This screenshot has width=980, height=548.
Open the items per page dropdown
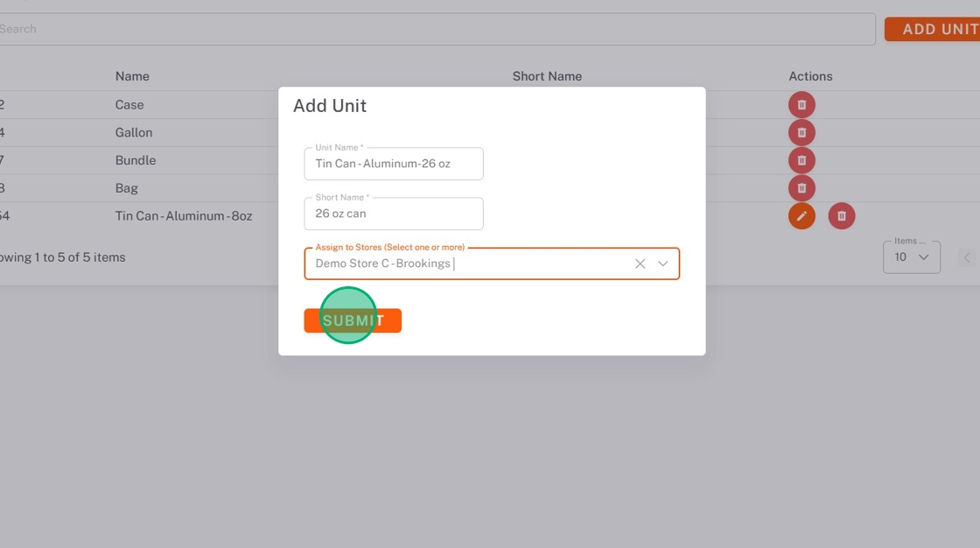[x=911, y=257]
